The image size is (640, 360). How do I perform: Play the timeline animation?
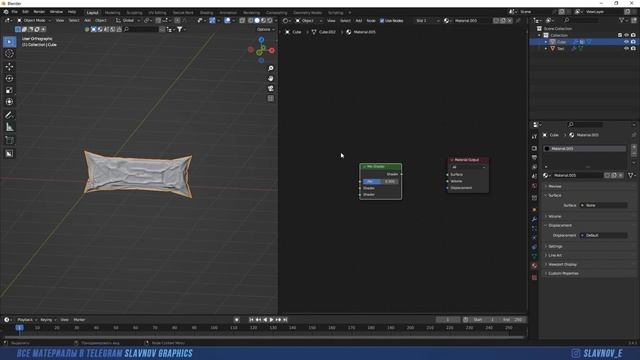tap(271, 320)
